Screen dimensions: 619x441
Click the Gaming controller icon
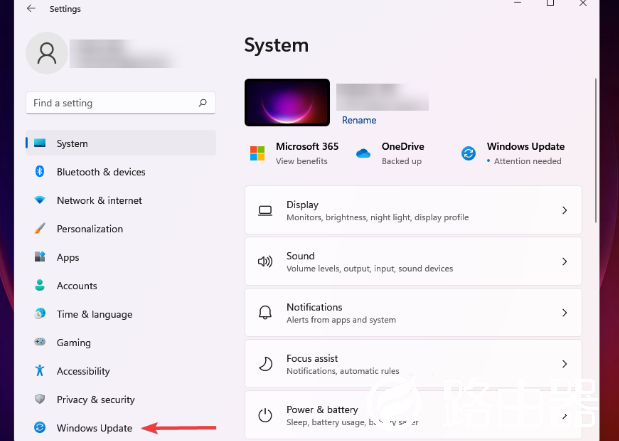[39, 342]
